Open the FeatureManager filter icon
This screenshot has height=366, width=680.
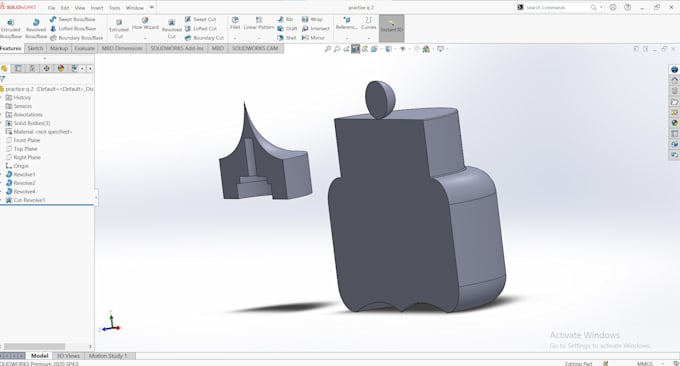click(3, 79)
